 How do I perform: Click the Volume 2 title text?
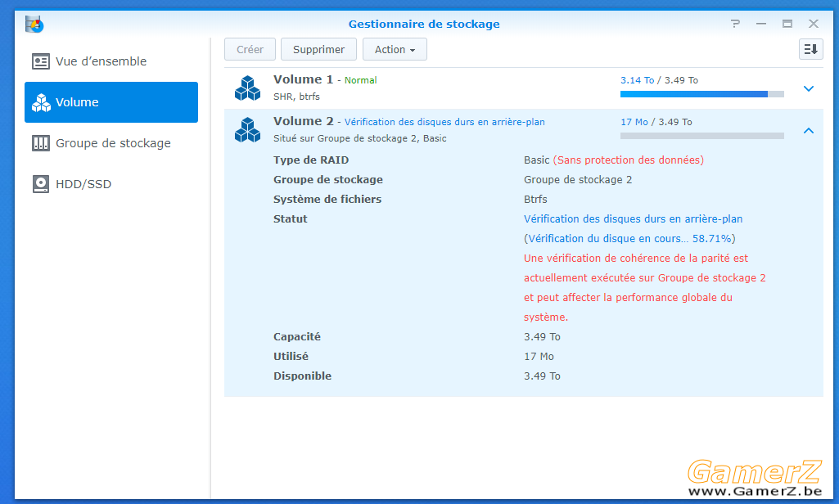304,121
